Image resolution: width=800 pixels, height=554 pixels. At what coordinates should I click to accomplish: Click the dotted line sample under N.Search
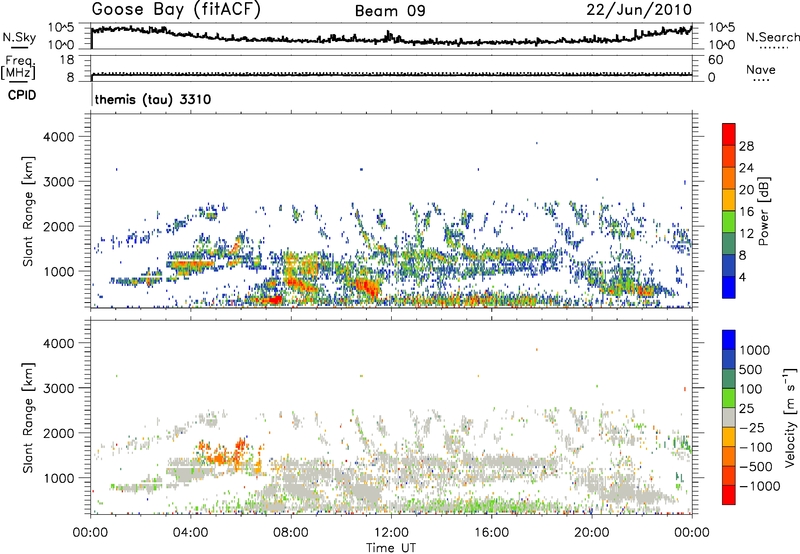pyautogui.click(x=774, y=47)
